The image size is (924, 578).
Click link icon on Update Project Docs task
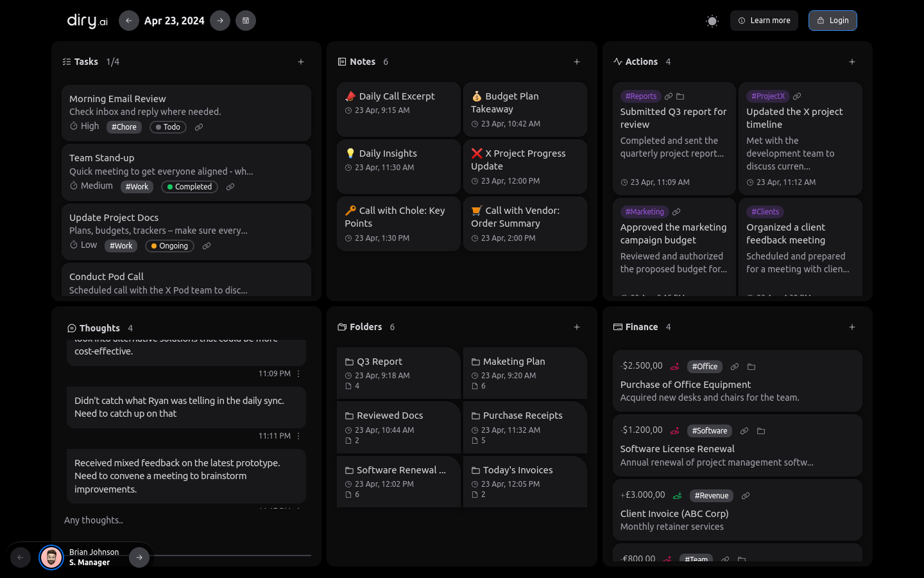[x=207, y=246]
